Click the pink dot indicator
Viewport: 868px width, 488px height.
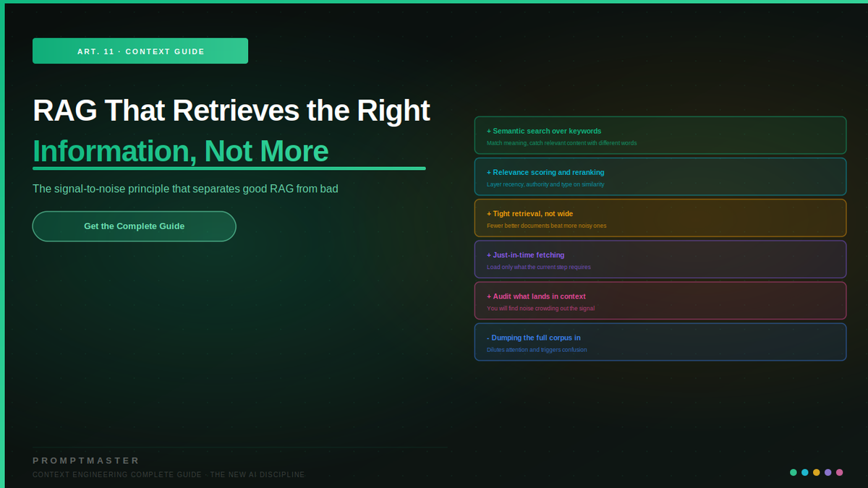click(x=840, y=472)
